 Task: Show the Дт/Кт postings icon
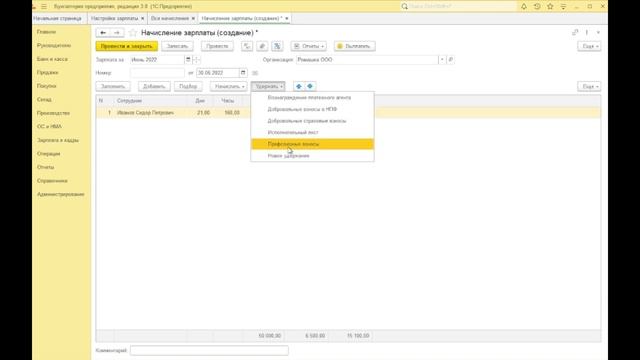click(x=247, y=46)
